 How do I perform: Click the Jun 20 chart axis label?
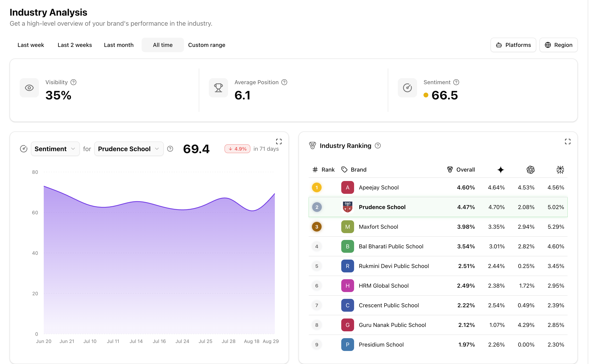tap(44, 341)
